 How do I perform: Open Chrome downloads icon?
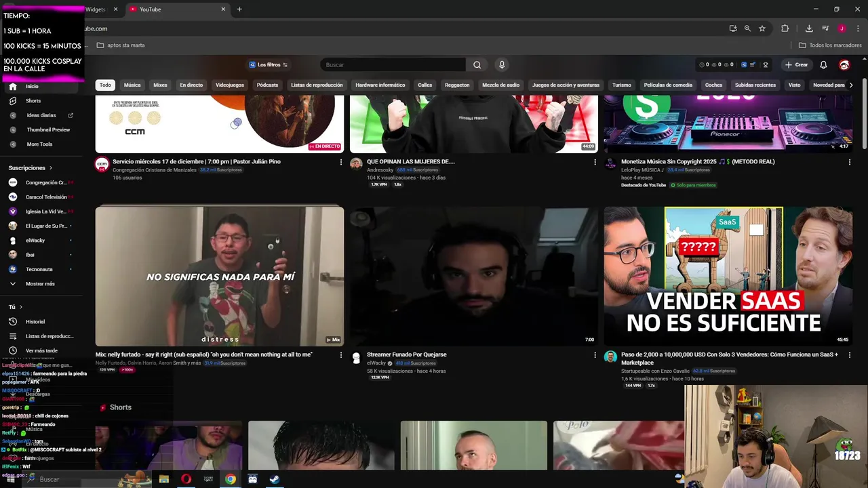(x=809, y=28)
